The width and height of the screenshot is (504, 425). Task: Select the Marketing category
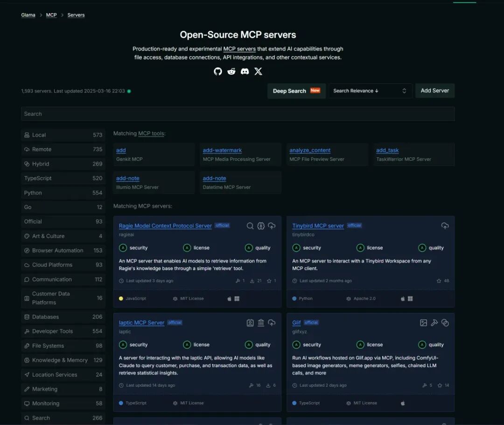63,389
